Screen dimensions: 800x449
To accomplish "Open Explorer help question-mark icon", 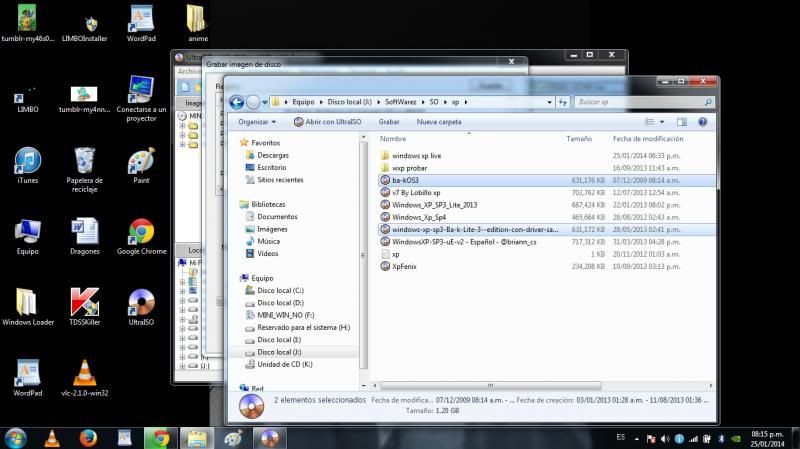I will point(703,122).
